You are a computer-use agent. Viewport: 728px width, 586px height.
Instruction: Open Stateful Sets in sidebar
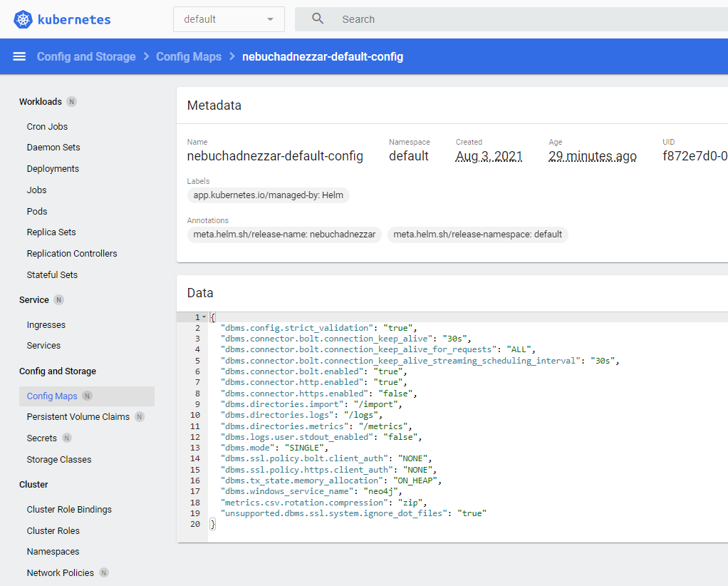tap(52, 275)
